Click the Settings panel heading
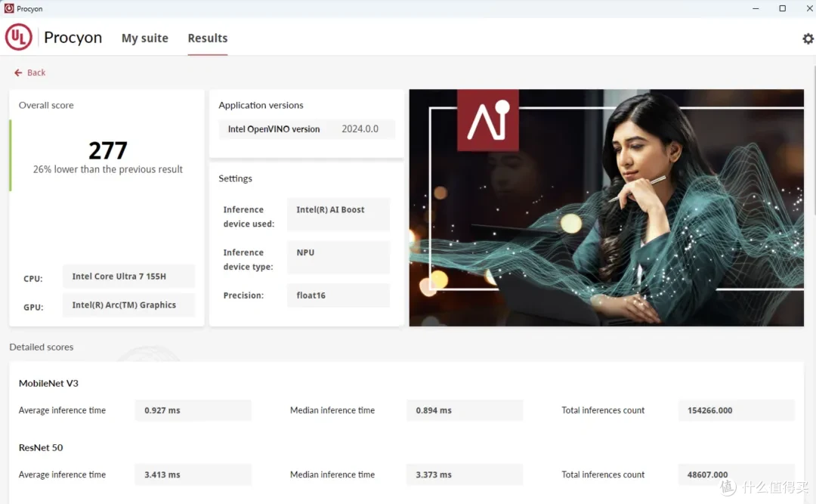Screen dimensions: 816x504 tap(235, 178)
